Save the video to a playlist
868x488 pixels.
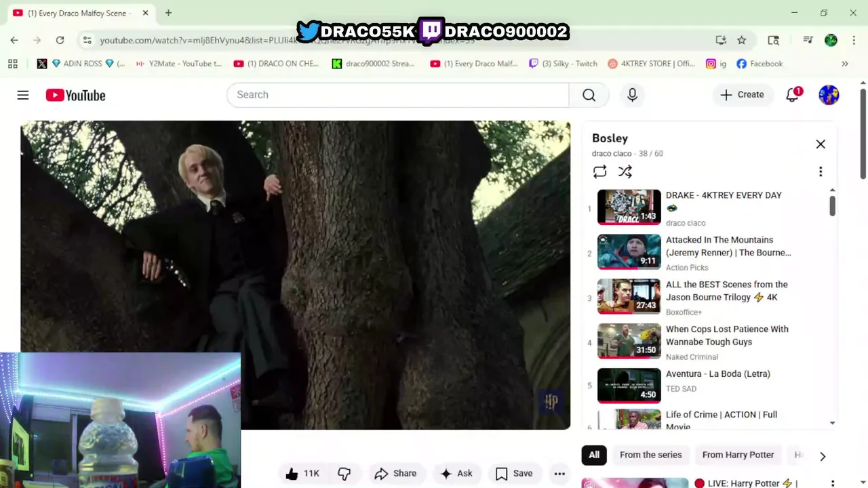(514, 474)
